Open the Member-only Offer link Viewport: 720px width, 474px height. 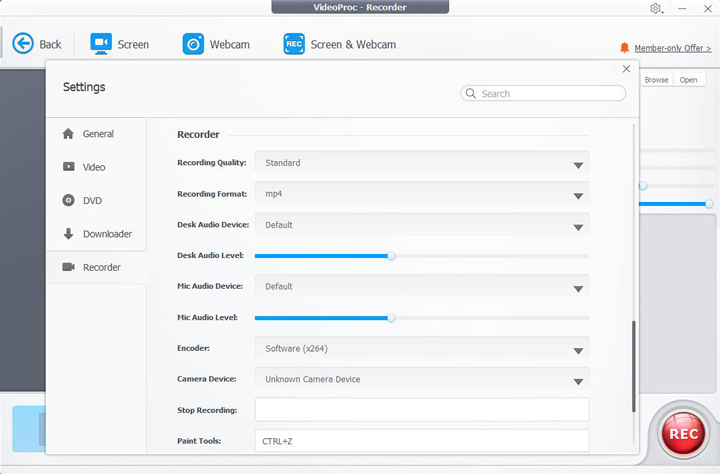click(x=673, y=48)
